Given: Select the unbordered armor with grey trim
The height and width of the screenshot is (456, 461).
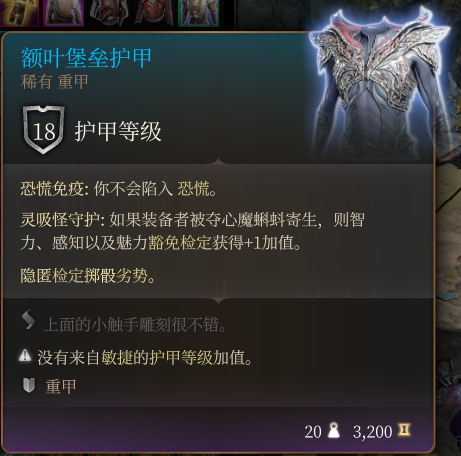Looking at the screenshot, I should pos(109,13).
